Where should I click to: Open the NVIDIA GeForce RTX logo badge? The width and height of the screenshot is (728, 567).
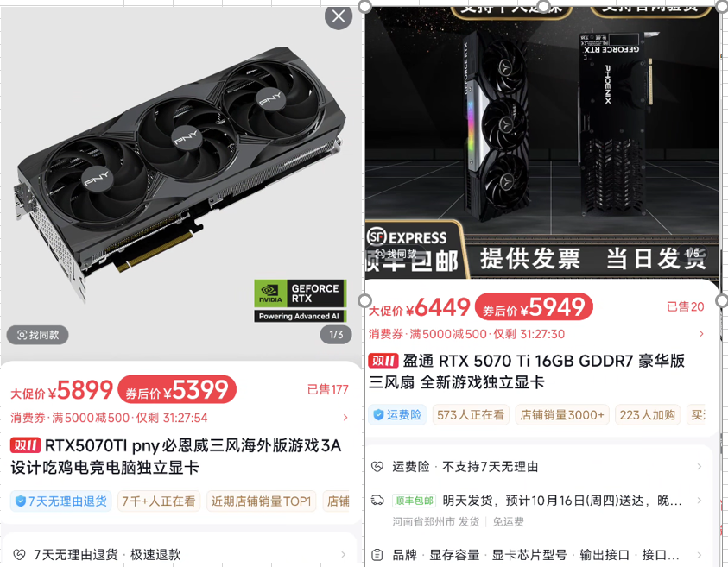300,300
